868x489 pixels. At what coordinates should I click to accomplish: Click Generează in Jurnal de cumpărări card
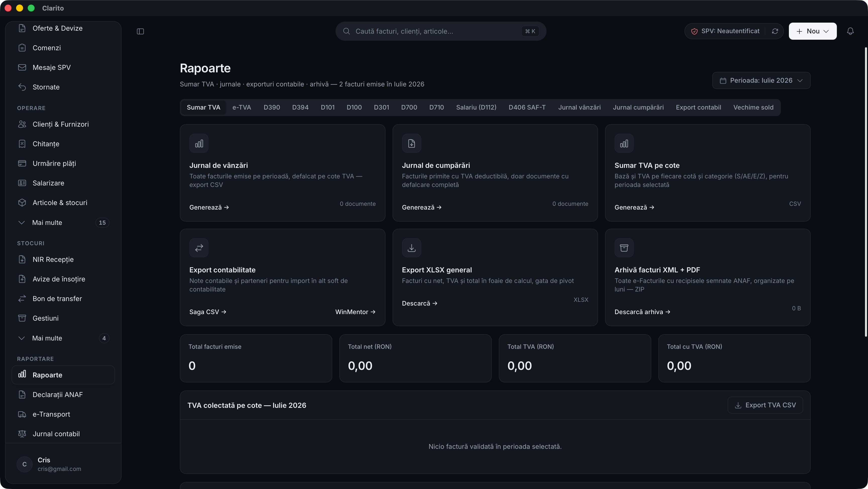pyautogui.click(x=421, y=207)
